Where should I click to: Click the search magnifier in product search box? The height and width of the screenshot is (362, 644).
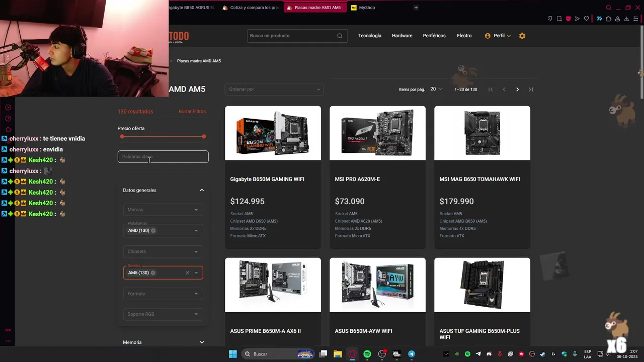coord(340,36)
